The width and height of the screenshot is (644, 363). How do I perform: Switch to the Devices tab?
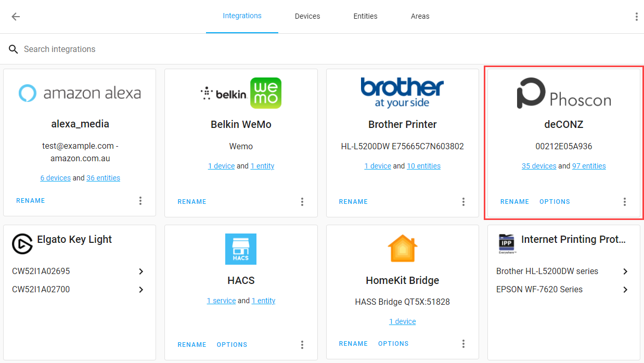(x=307, y=16)
